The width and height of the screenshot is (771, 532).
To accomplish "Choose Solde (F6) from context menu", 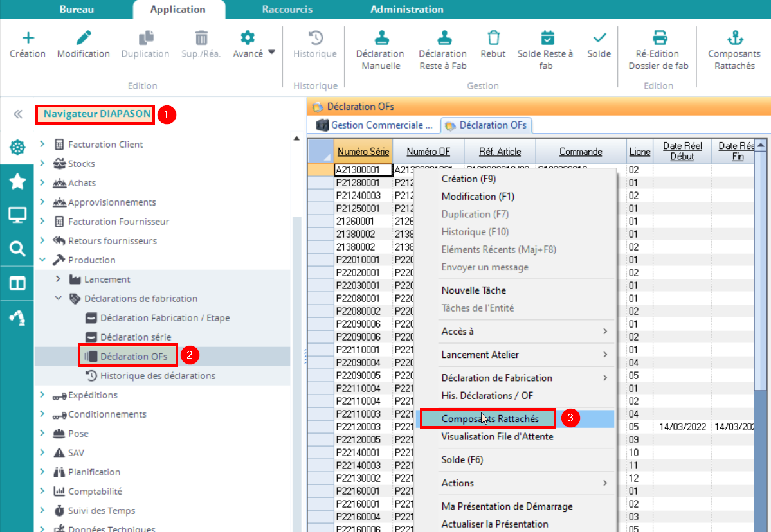I will click(462, 460).
